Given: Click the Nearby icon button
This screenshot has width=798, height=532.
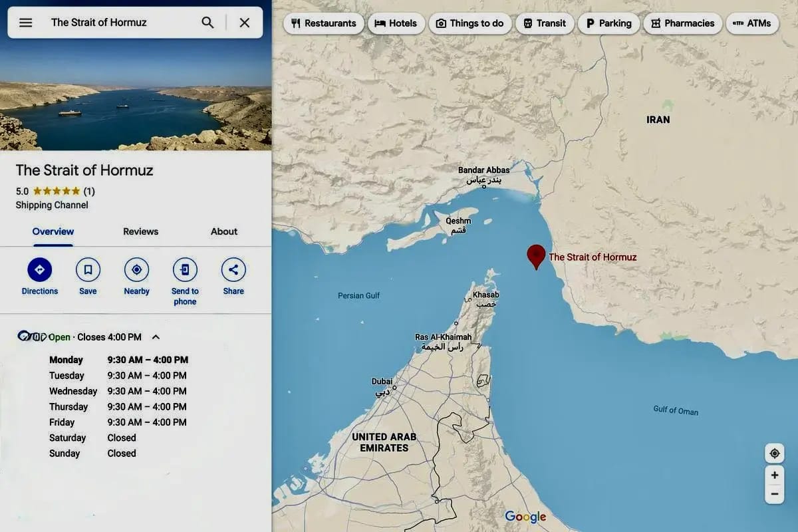Looking at the screenshot, I should tap(136, 270).
